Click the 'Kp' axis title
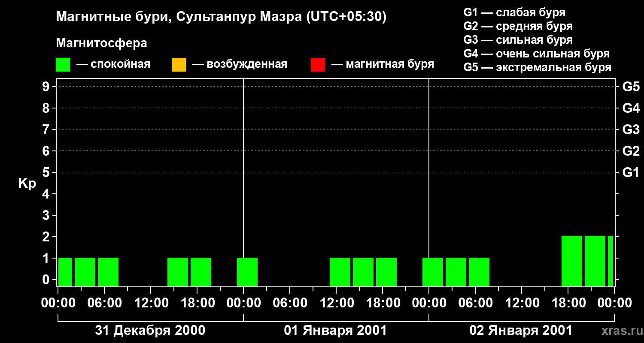The image size is (644, 343). click(27, 184)
